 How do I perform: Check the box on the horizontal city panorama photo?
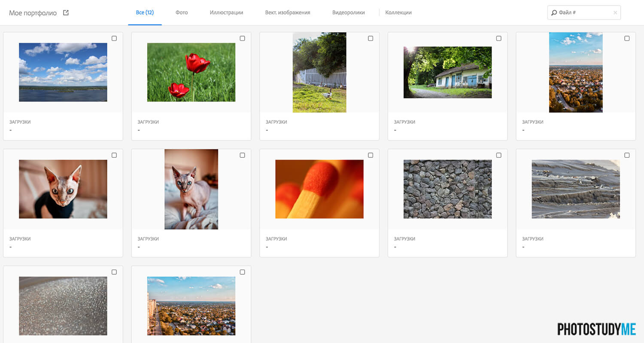point(242,272)
